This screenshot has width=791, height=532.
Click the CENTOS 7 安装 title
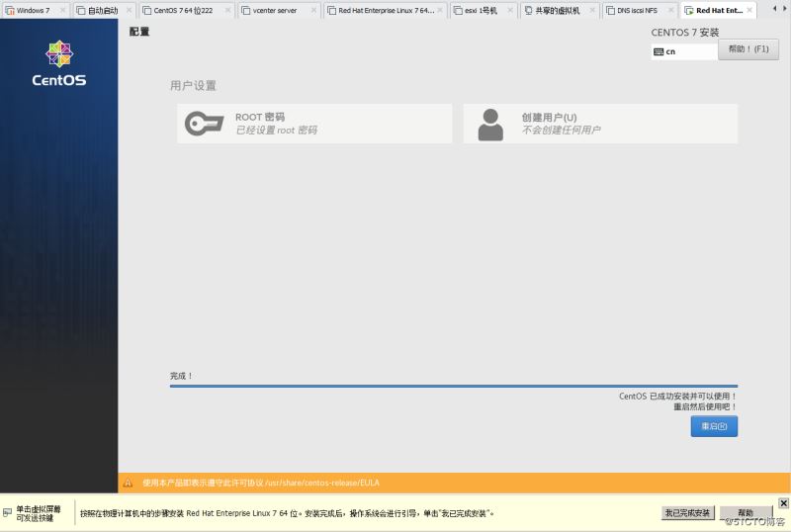pyautogui.click(x=684, y=33)
